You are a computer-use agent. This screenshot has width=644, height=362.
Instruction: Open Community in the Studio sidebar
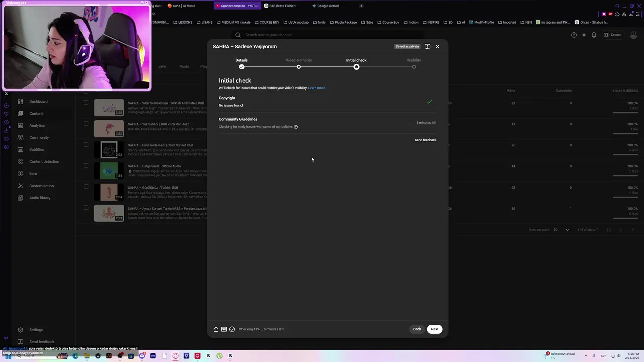click(39, 137)
